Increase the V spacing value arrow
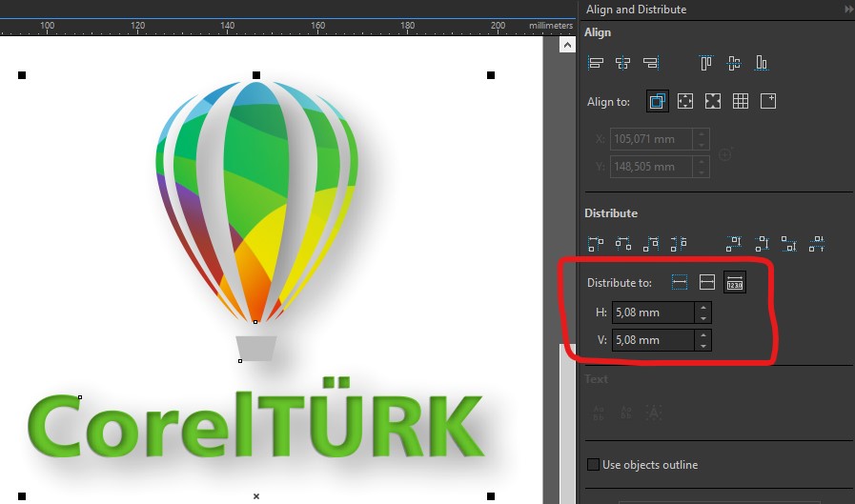Image resolution: width=855 pixels, height=504 pixels. pyautogui.click(x=703, y=335)
